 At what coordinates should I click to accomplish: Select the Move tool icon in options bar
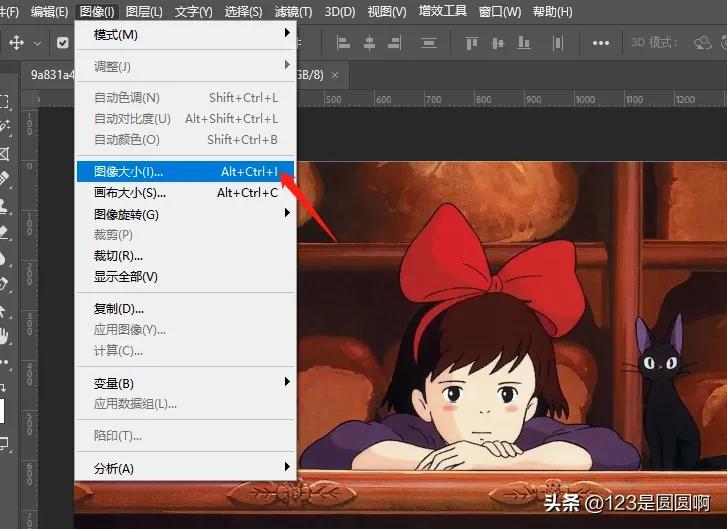[x=16, y=43]
